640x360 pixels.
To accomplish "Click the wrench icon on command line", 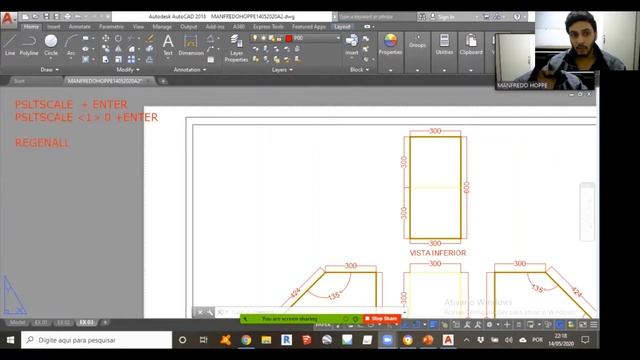I will click(210, 313).
